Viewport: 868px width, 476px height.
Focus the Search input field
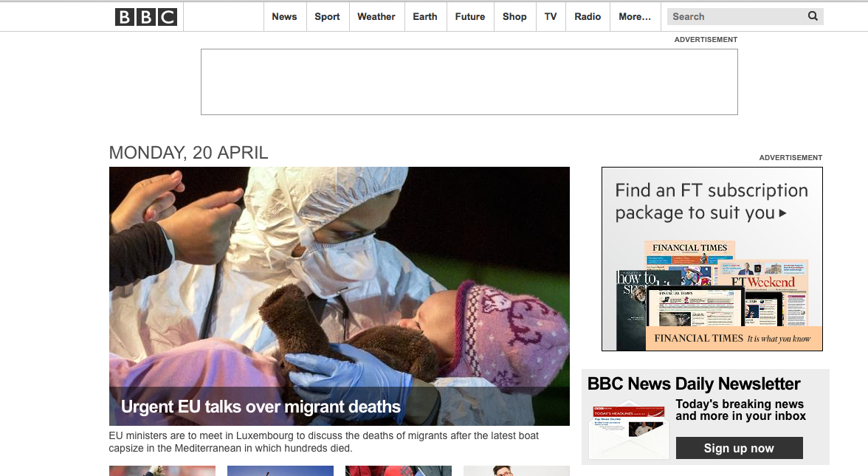(734, 16)
